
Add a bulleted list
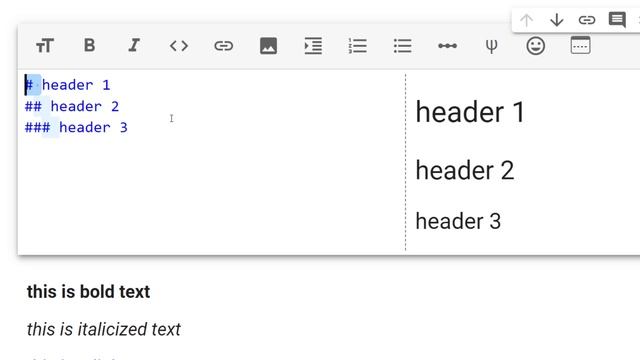[x=402, y=46]
